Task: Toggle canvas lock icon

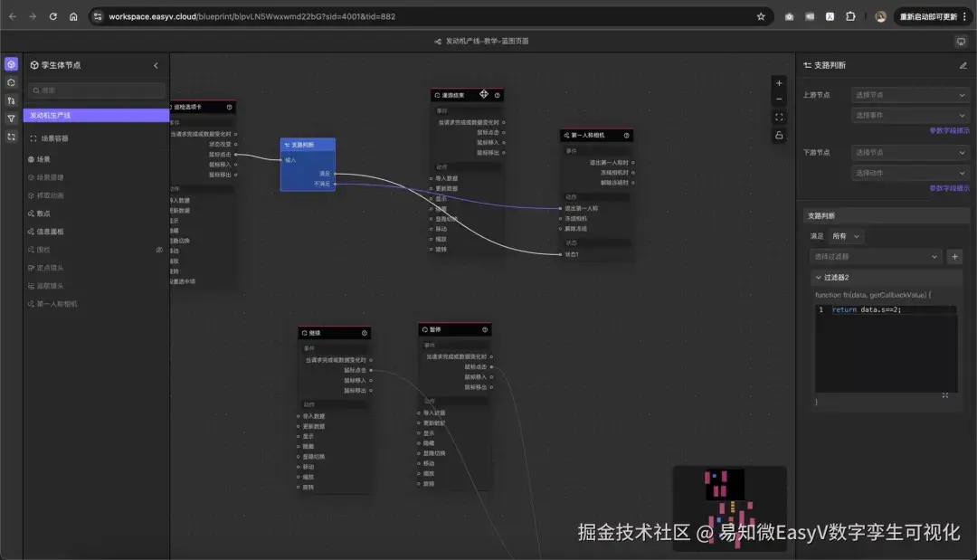Action: click(x=779, y=135)
